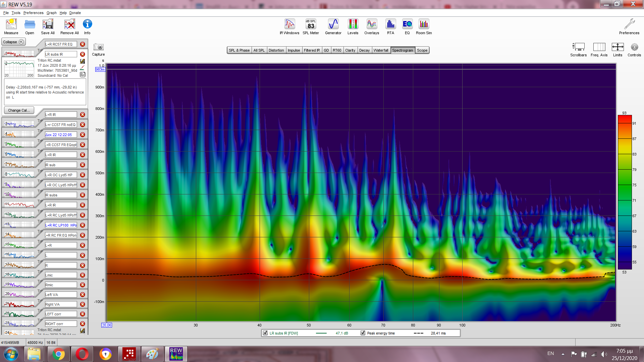Click Peak energy time dashed line sample

[419, 333]
